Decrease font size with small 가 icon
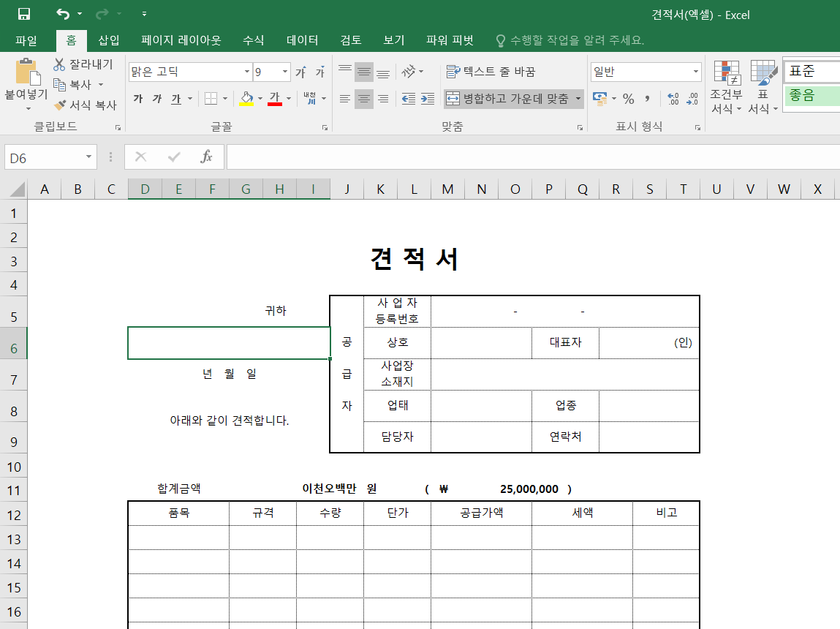 click(319, 72)
